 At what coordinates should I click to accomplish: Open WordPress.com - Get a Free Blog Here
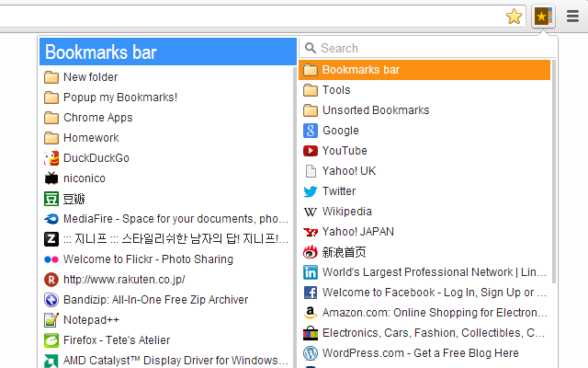pyautogui.click(x=421, y=353)
